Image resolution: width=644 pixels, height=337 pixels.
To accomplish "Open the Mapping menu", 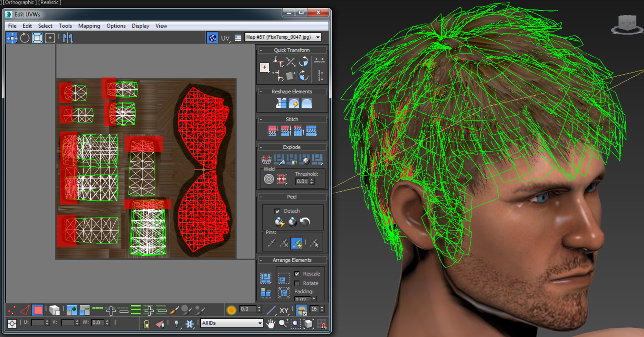I will click(x=89, y=26).
